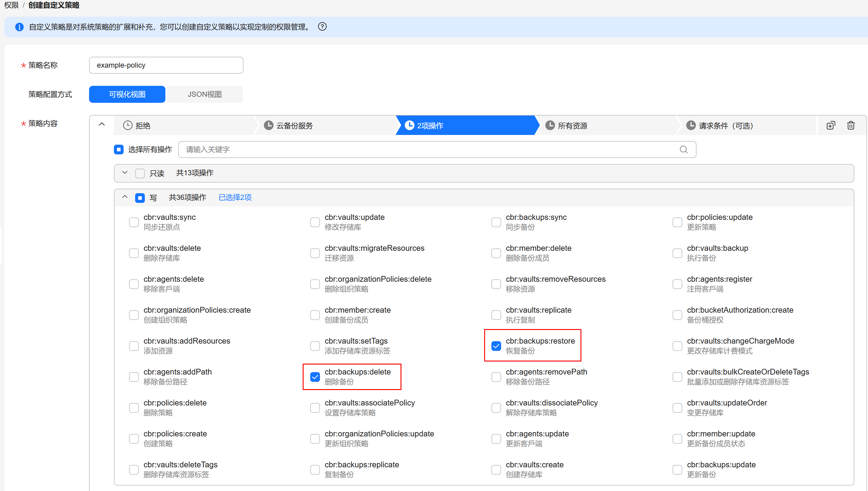Click the cbr:policies:create label

(175, 434)
